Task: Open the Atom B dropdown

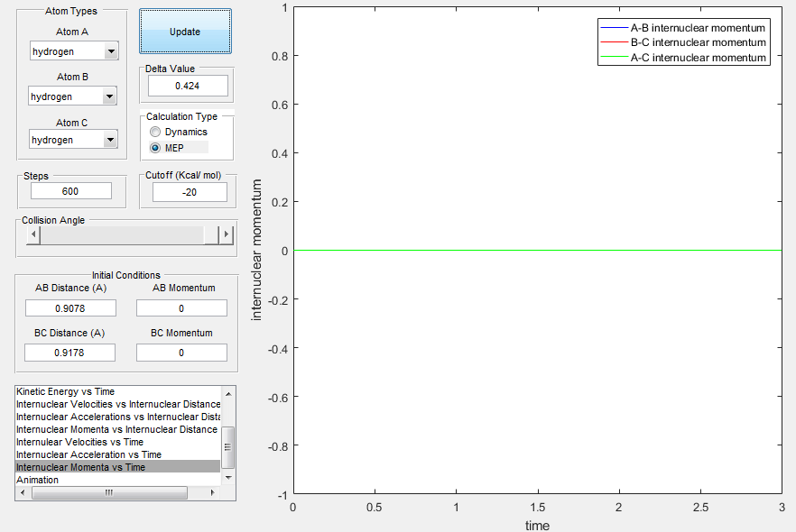Action: point(72,96)
